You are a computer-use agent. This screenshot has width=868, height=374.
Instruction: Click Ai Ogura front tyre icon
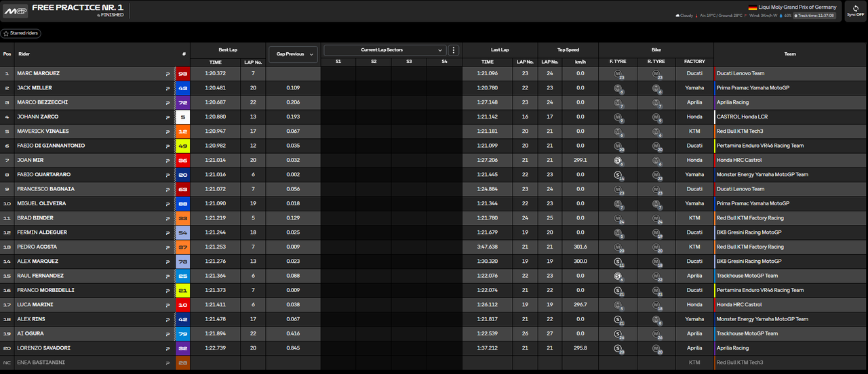618,334
